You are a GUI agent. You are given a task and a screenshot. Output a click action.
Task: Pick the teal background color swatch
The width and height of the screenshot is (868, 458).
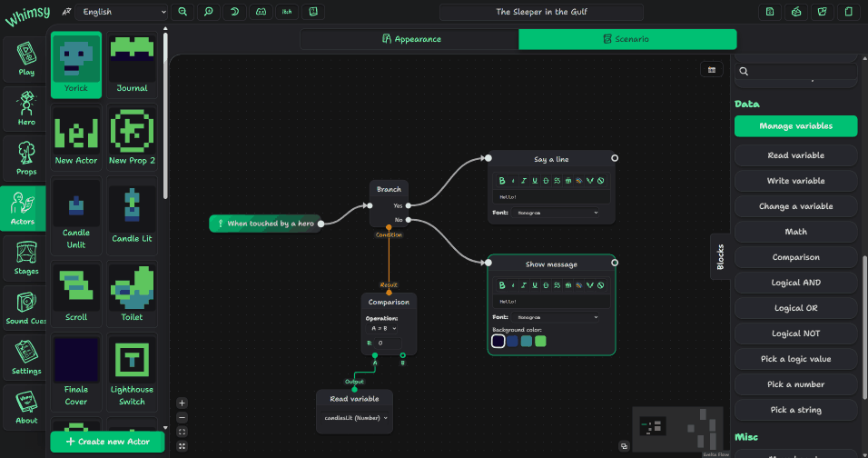[527, 341]
